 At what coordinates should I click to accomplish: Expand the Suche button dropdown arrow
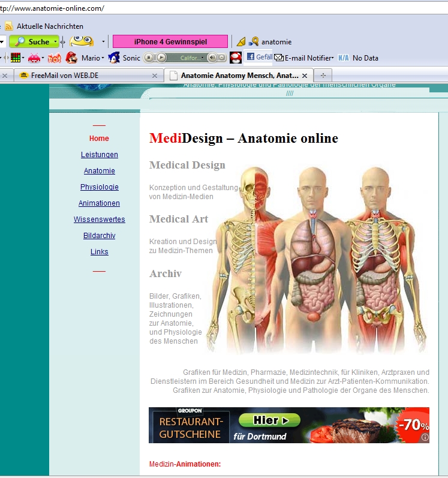(x=56, y=42)
